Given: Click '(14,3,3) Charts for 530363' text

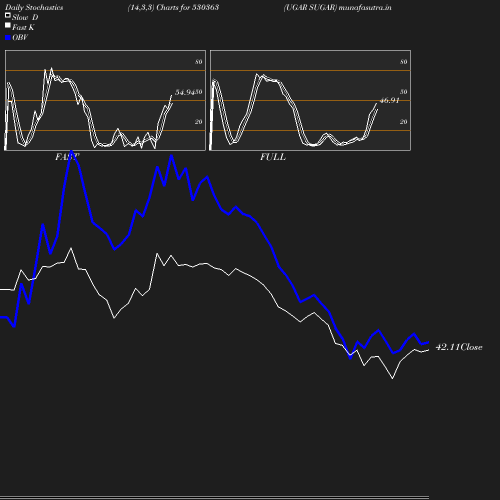Looking at the screenshot, I should pos(173,8).
